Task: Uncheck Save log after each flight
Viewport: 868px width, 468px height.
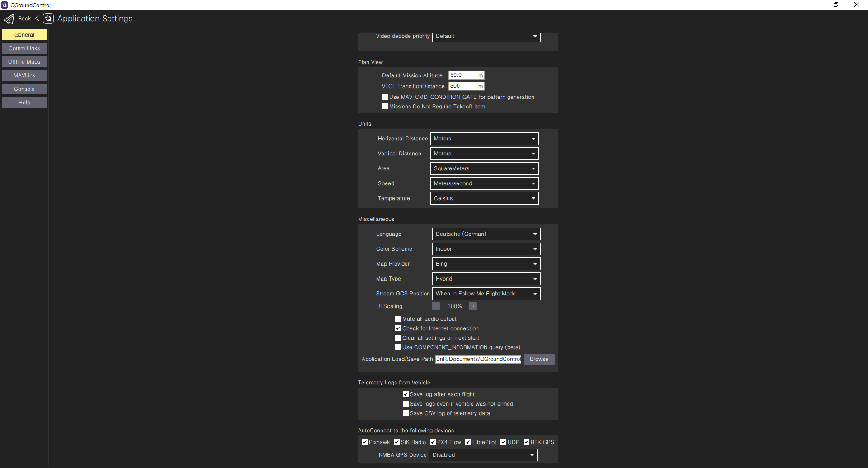Action: pyautogui.click(x=406, y=394)
